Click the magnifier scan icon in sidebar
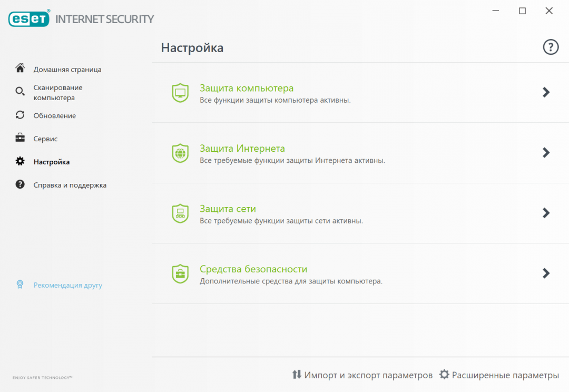Image resolution: width=569 pixels, height=392 pixels. (20, 92)
